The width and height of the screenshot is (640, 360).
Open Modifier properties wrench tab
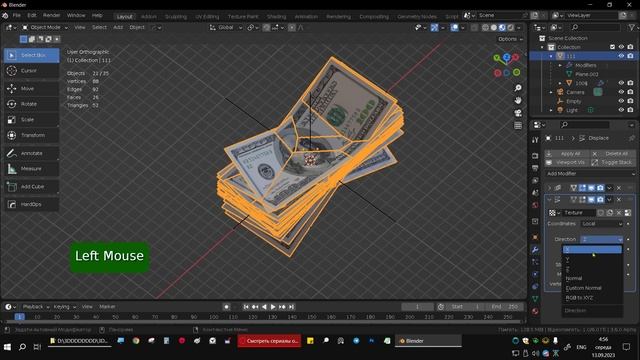pos(535,249)
